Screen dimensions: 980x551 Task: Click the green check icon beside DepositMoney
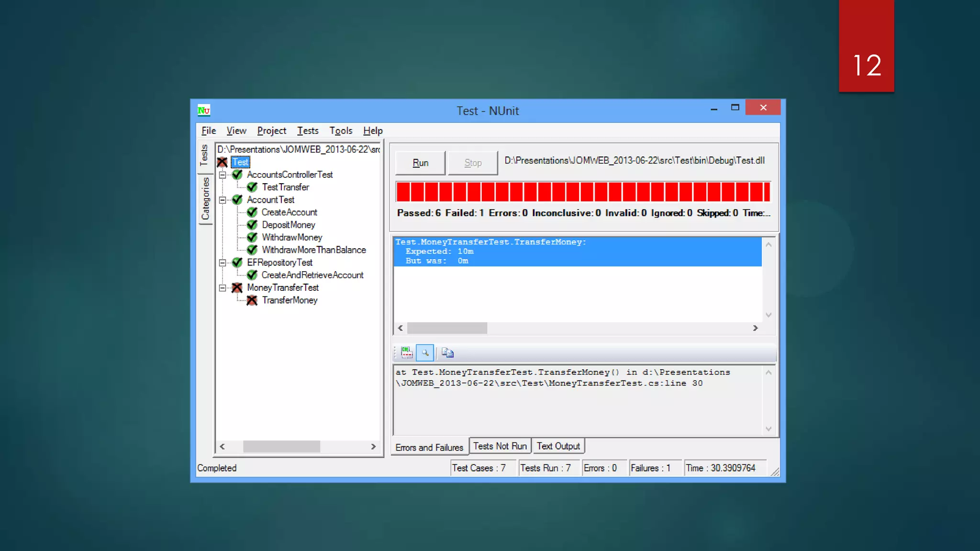point(252,225)
